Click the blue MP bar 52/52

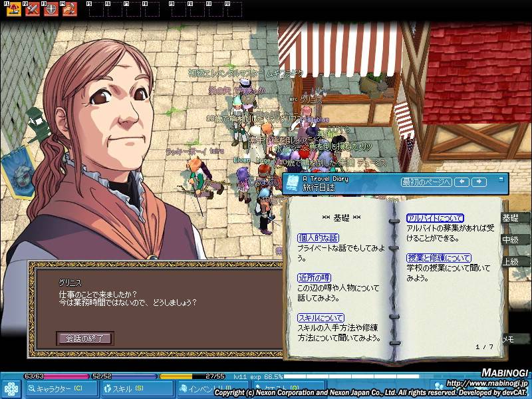(x=124, y=376)
